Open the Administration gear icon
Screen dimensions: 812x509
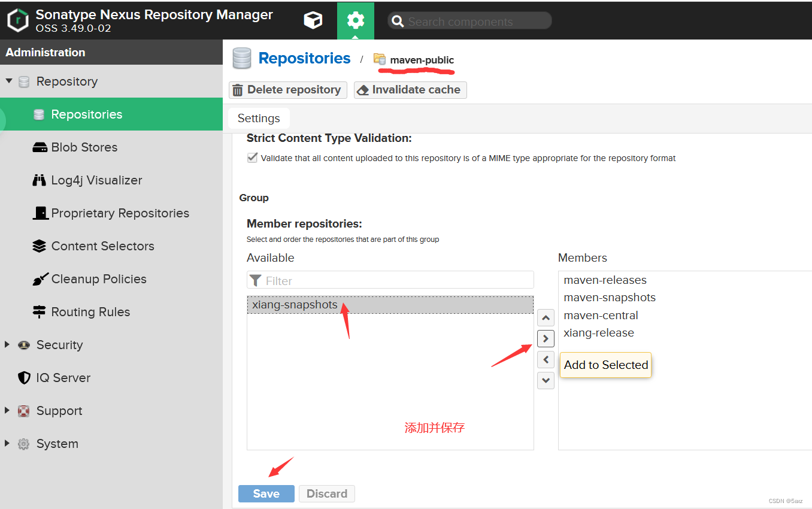(356, 21)
